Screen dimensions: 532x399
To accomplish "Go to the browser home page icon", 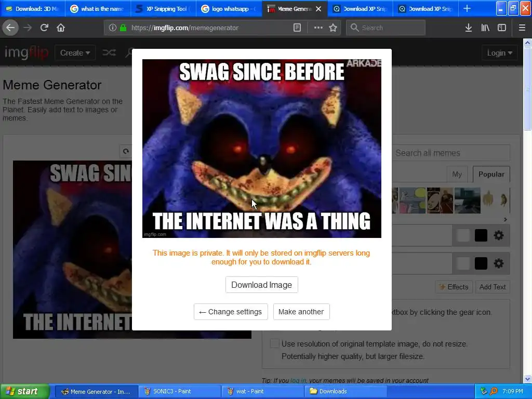I will pyautogui.click(x=61, y=28).
